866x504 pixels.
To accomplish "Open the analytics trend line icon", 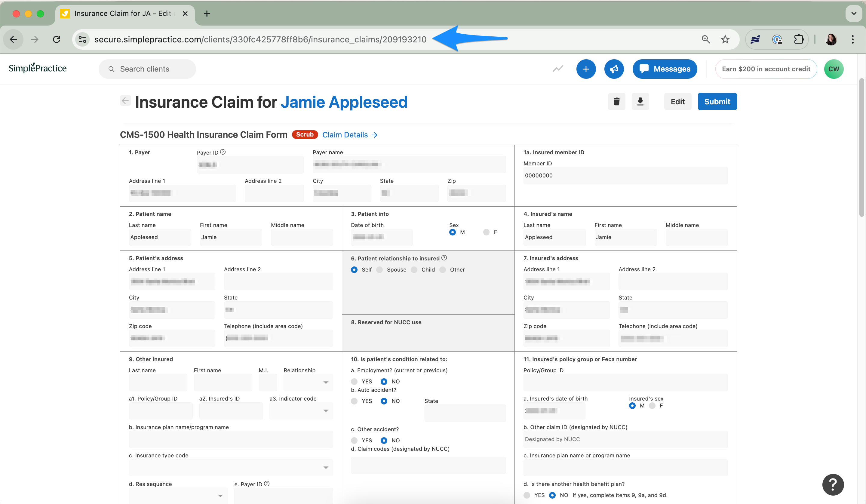I will click(x=558, y=69).
